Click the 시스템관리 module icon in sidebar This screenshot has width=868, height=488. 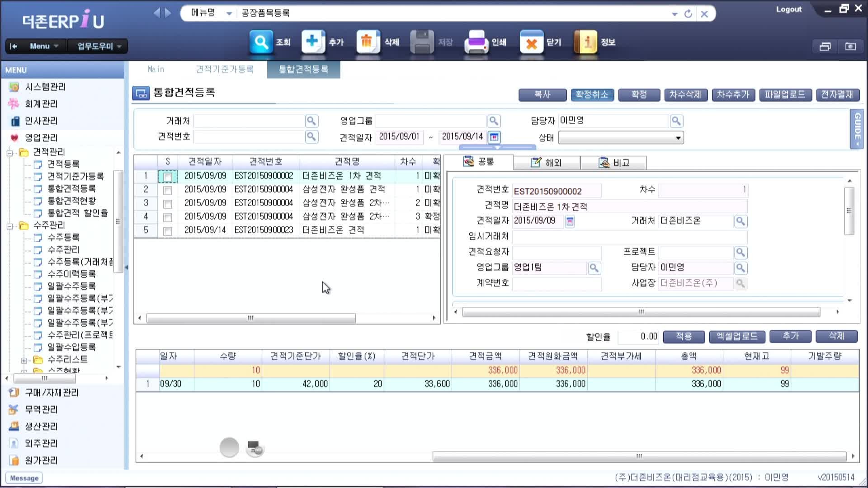[x=14, y=87]
